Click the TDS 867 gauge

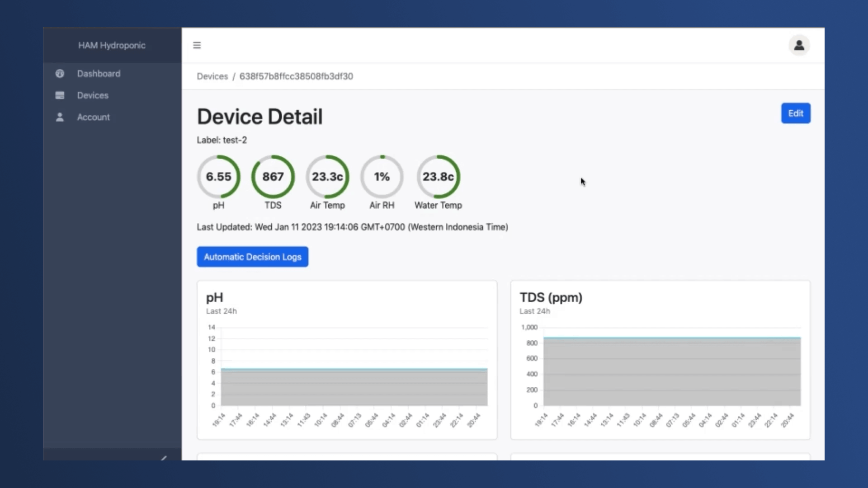tap(273, 177)
